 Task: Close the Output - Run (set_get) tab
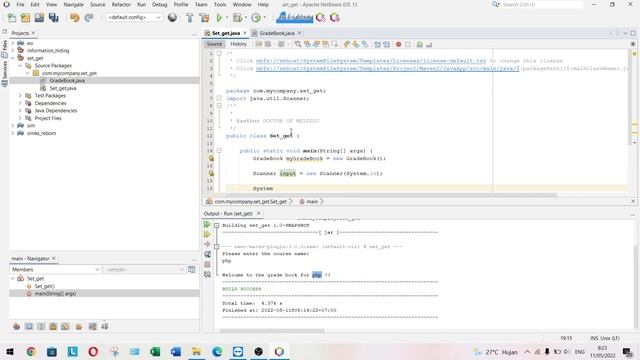tap(258, 213)
